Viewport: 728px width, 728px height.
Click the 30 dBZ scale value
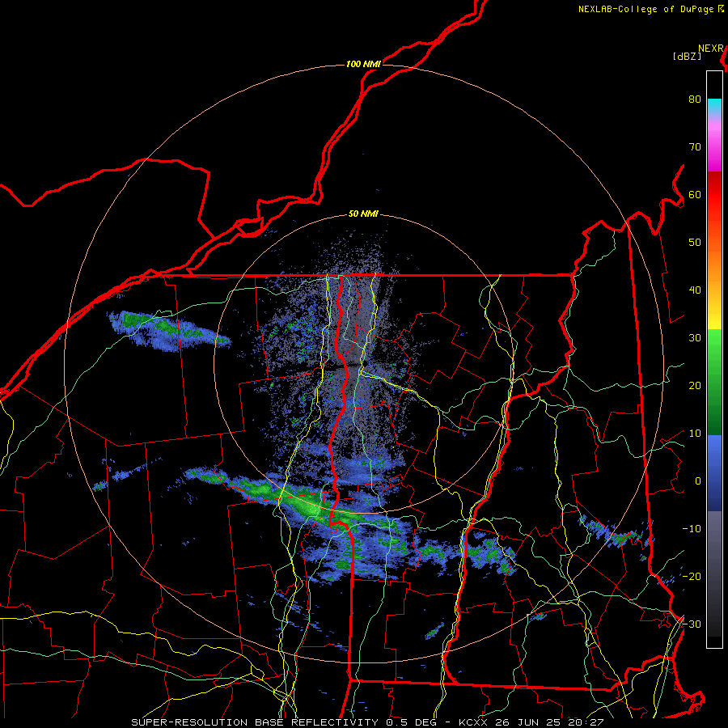tap(695, 338)
